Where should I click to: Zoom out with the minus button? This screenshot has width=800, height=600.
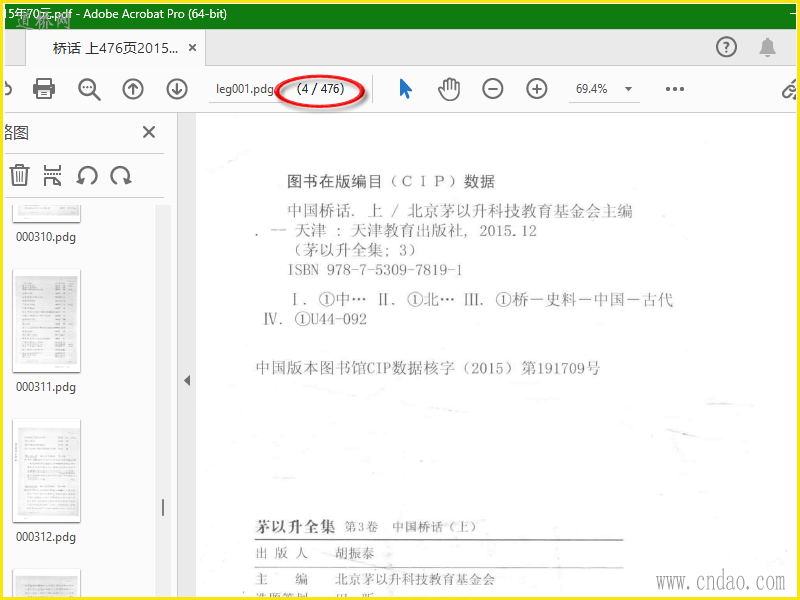coord(493,89)
